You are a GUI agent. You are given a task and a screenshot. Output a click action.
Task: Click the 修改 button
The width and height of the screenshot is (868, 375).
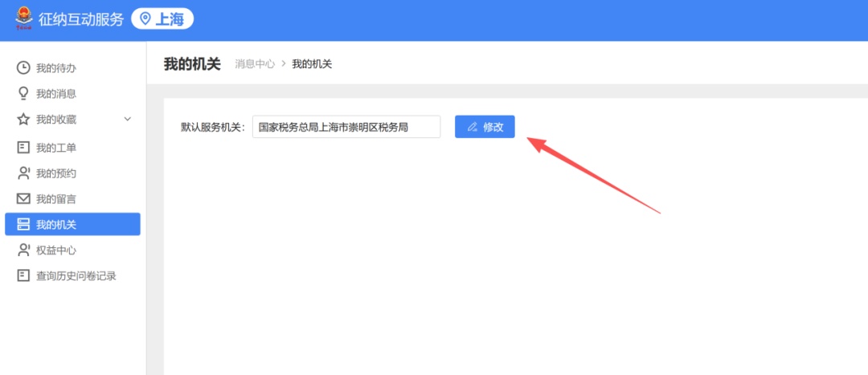tap(485, 127)
